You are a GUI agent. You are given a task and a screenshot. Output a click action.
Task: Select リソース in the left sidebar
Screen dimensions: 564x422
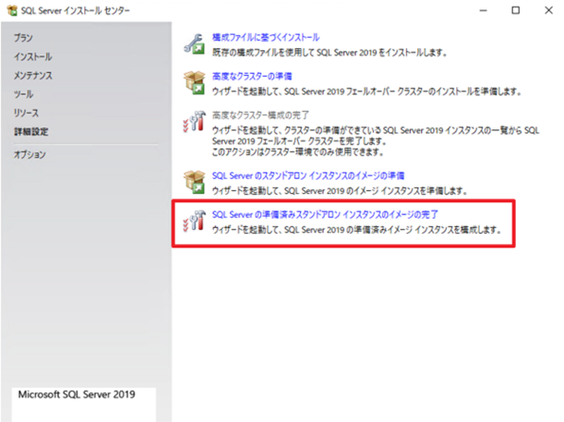pos(26,113)
